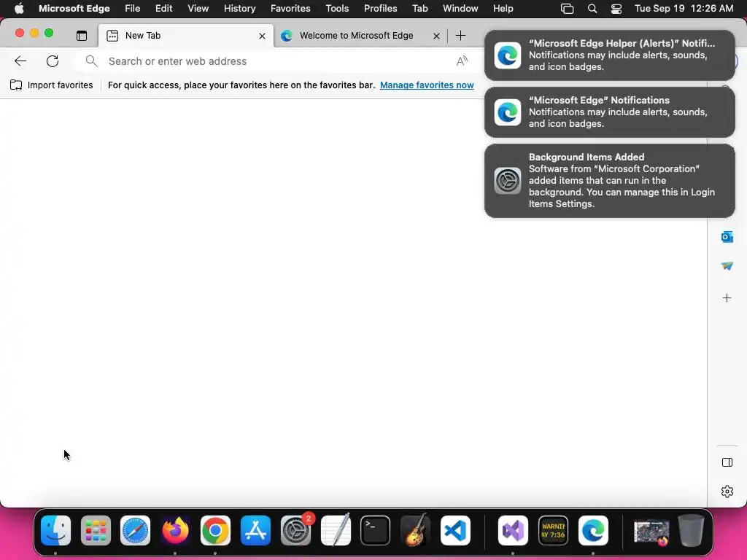Open Console warning app in dock
The height and width of the screenshot is (560, 747).
point(553,531)
